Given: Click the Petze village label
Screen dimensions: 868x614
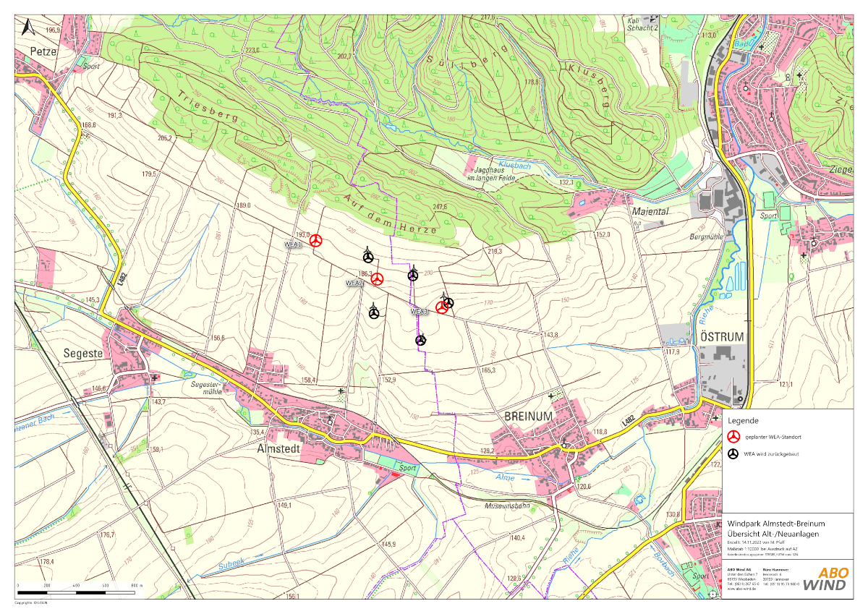Looking at the screenshot, I should click(x=43, y=51).
